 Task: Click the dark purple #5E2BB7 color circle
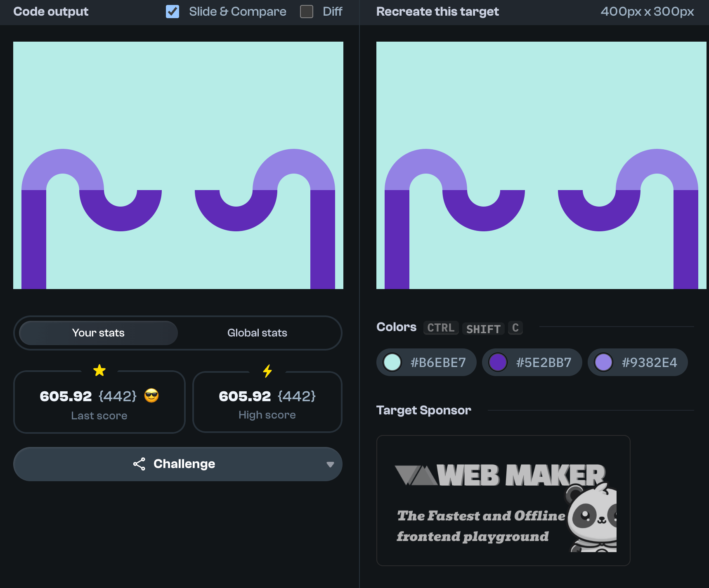pyautogui.click(x=498, y=362)
